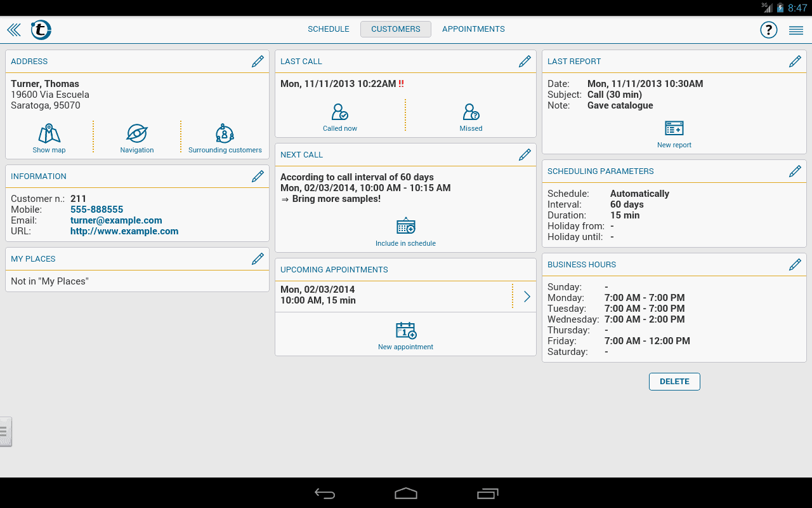View Surrounding customers icon

coord(225,138)
